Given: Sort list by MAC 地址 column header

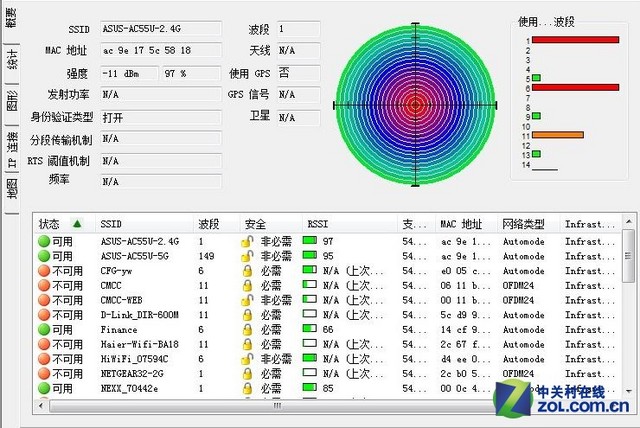Looking at the screenshot, I should pos(466,224).
